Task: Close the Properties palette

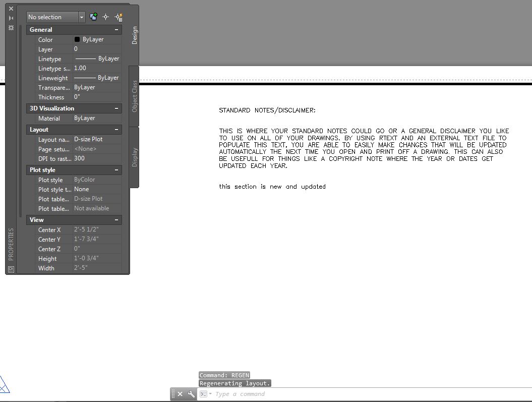Action: click(11, 9)
